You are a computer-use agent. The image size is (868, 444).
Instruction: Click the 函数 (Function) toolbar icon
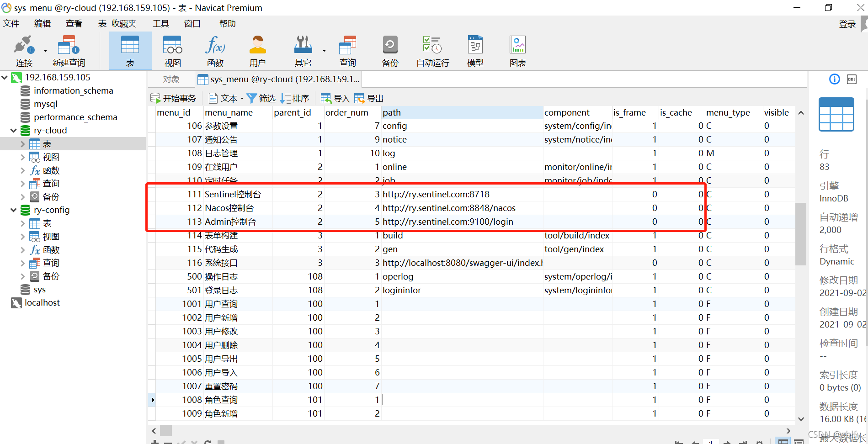coord(215,51)
